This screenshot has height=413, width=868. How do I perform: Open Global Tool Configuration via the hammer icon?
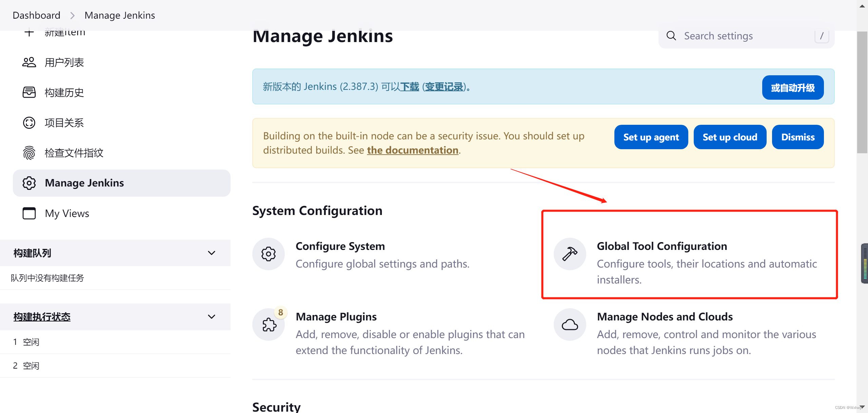[x=570, y=254]
